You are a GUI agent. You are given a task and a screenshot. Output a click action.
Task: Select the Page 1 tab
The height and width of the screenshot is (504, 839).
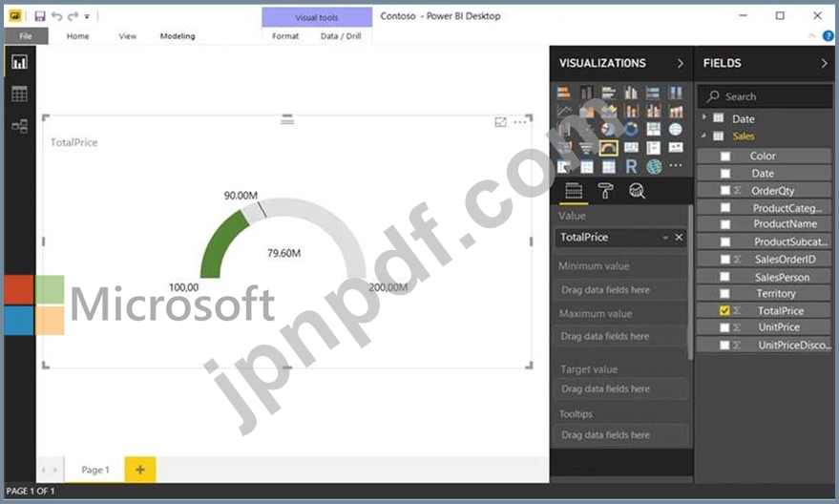tap(94, 470)
